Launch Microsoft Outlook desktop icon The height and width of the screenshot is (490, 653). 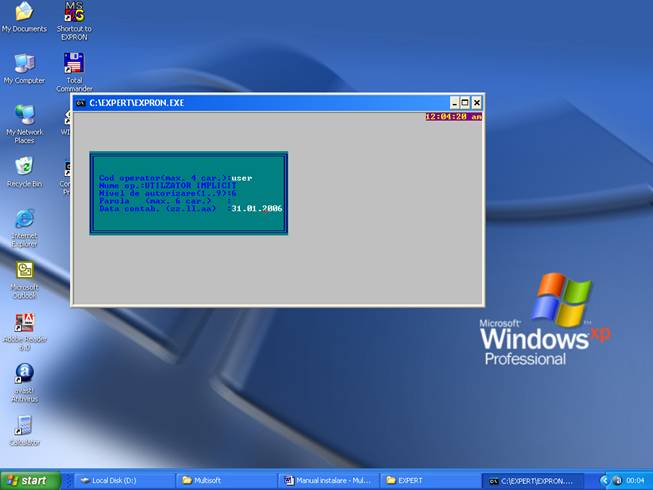pyautogui.click(x=24, y=279)
